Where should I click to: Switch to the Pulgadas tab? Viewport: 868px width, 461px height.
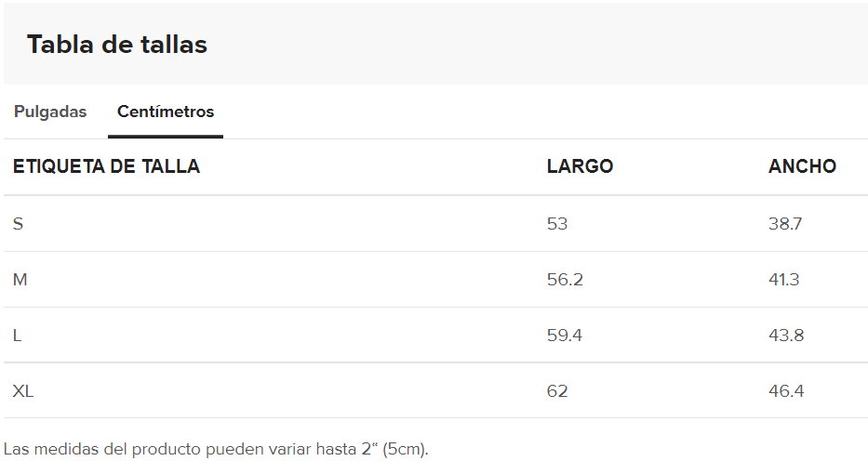pos(50,112)
